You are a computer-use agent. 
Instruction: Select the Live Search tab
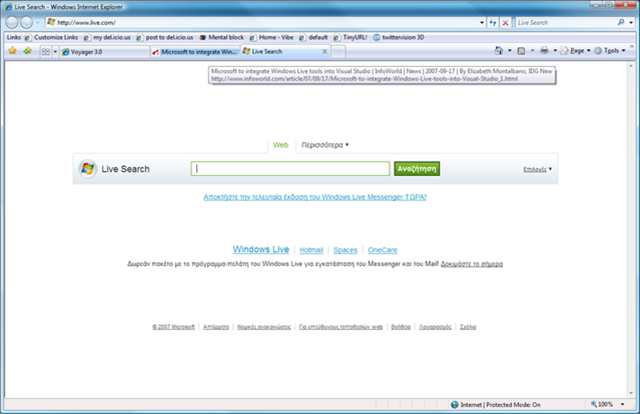[282, 51]
